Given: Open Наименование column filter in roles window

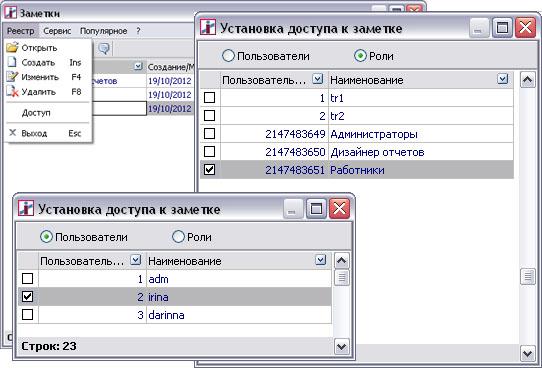Looking at the screenshot, I should [x=503, y=79].
